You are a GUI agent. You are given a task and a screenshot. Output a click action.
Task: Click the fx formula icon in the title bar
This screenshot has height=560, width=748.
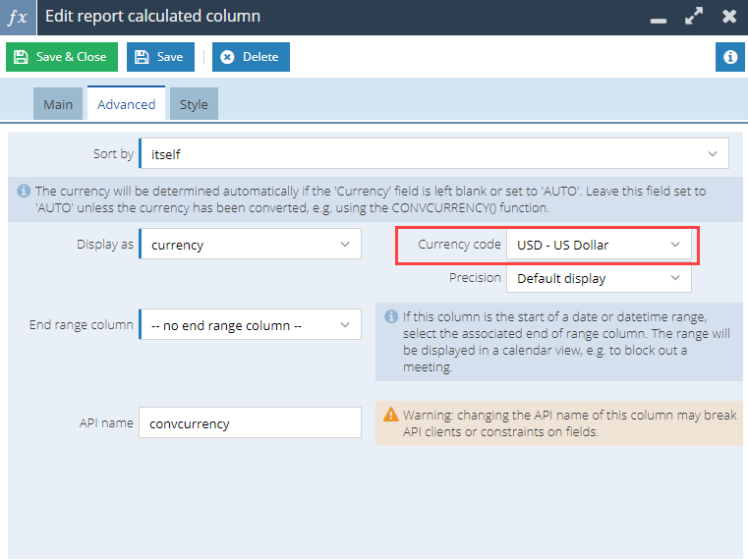click(x=18, y=17)
